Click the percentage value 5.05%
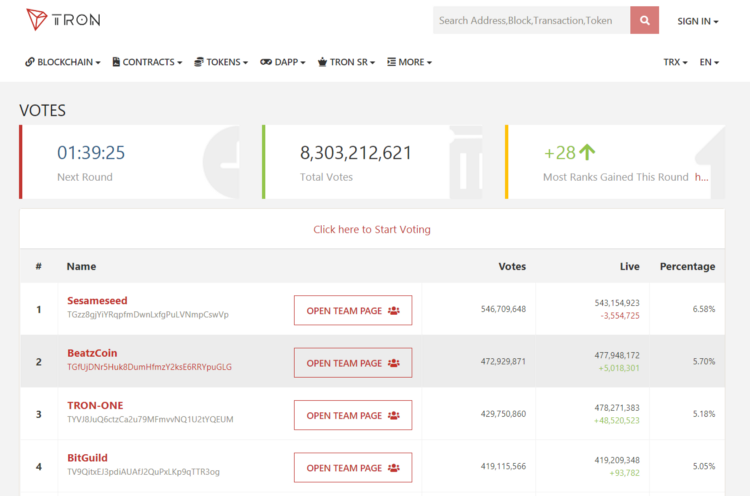 tap(704, 466)
